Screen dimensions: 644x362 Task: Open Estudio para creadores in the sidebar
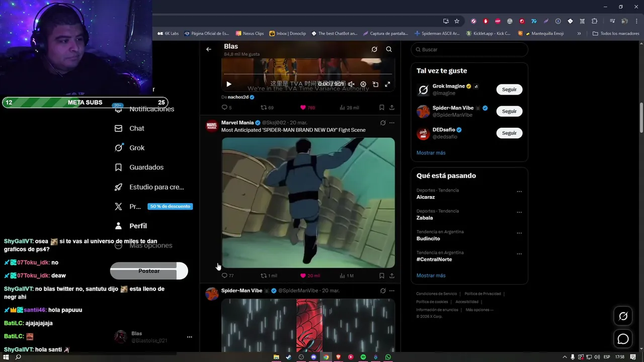tap(149, 187)
